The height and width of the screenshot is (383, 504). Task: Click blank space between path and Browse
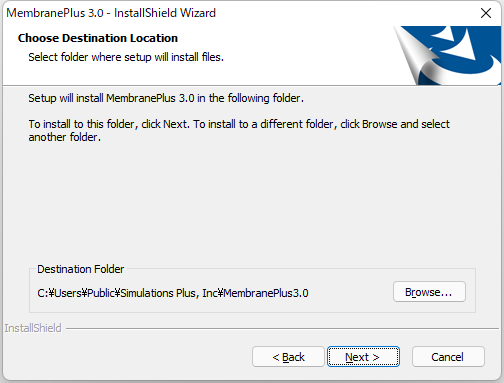click(x=350, y=293)
